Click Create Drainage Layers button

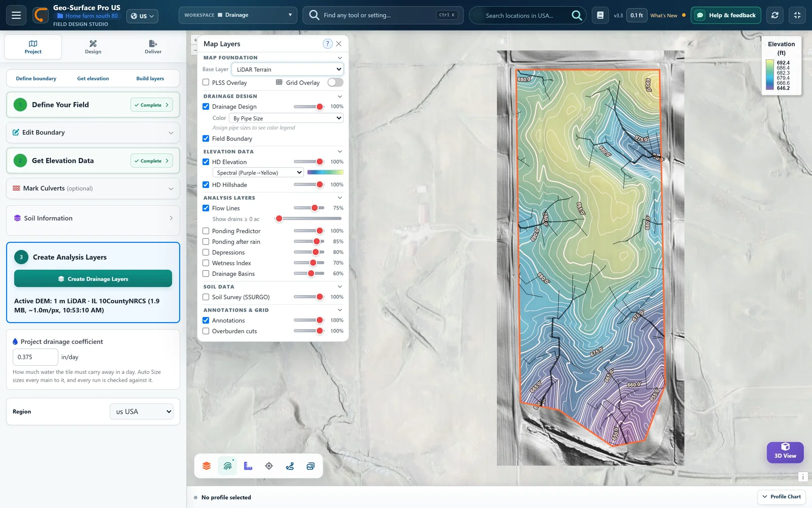pyautogui.click(x=93, y=279)
